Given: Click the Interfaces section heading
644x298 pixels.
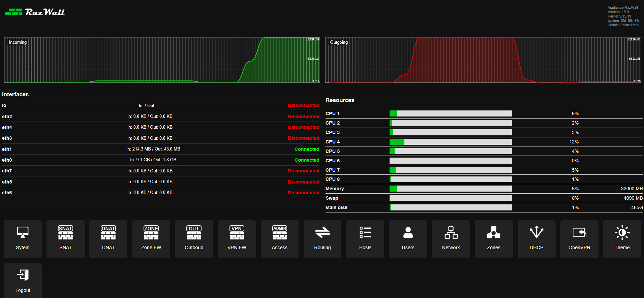Looking at the screenshot, I should point(15,94).
